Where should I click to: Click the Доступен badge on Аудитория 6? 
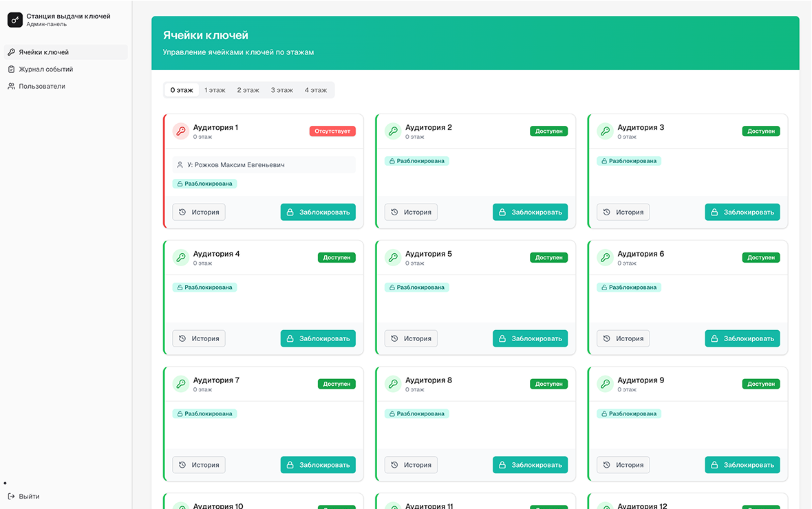pyautogui.click(x=760, y=257)
